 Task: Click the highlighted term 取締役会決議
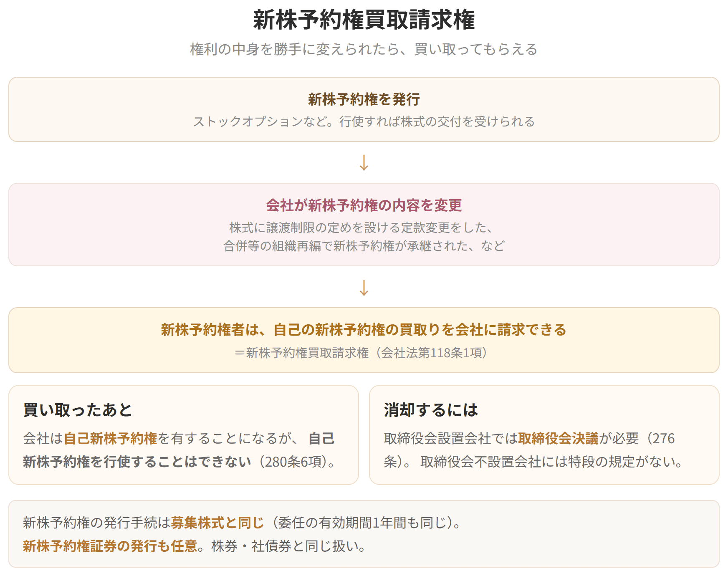point(558,438)
